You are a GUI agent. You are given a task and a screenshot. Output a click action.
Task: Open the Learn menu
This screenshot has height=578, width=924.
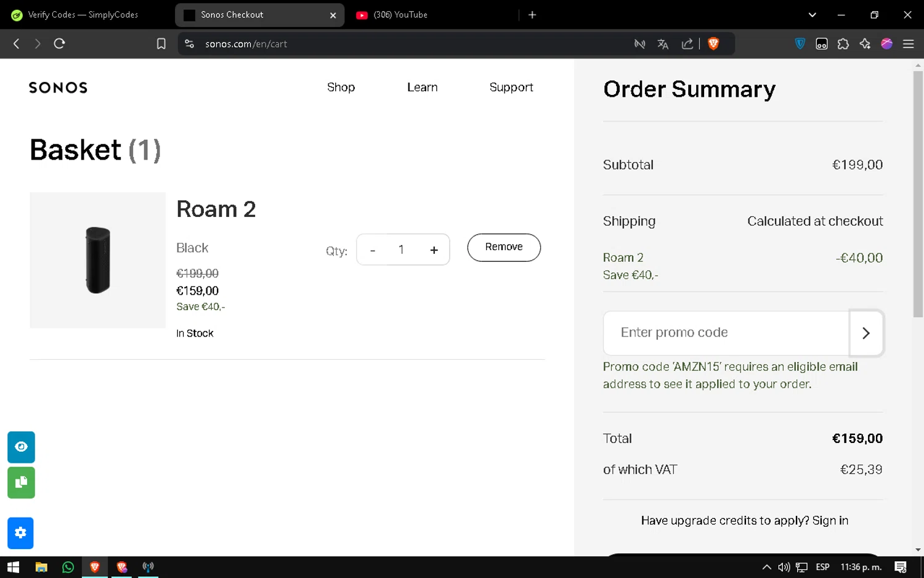423,88
